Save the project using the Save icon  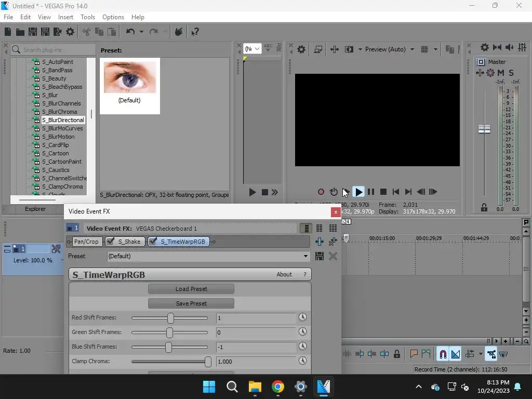[33, 32]
